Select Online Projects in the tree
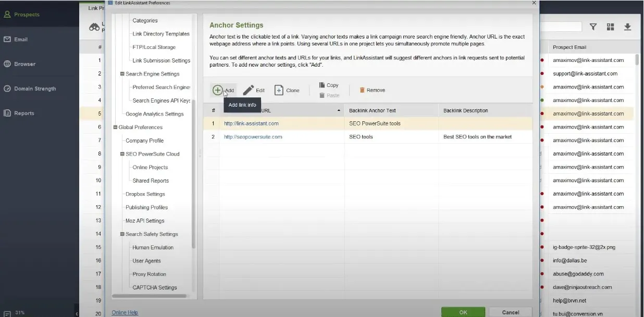 coord(150,168)
